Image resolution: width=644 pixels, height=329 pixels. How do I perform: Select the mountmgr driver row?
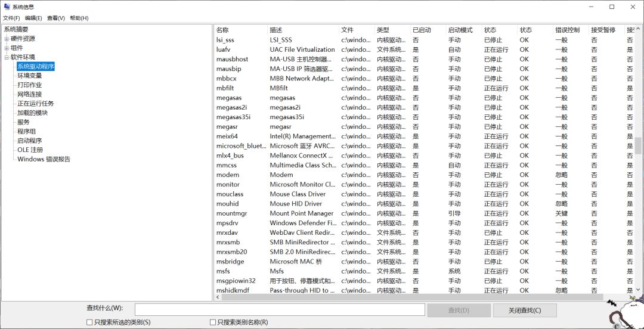[425, 213]
